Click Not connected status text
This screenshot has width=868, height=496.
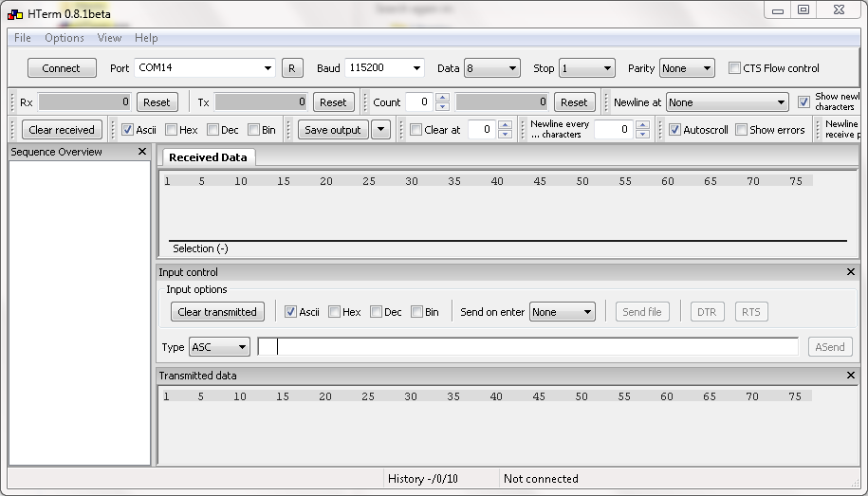pos(541,479)
